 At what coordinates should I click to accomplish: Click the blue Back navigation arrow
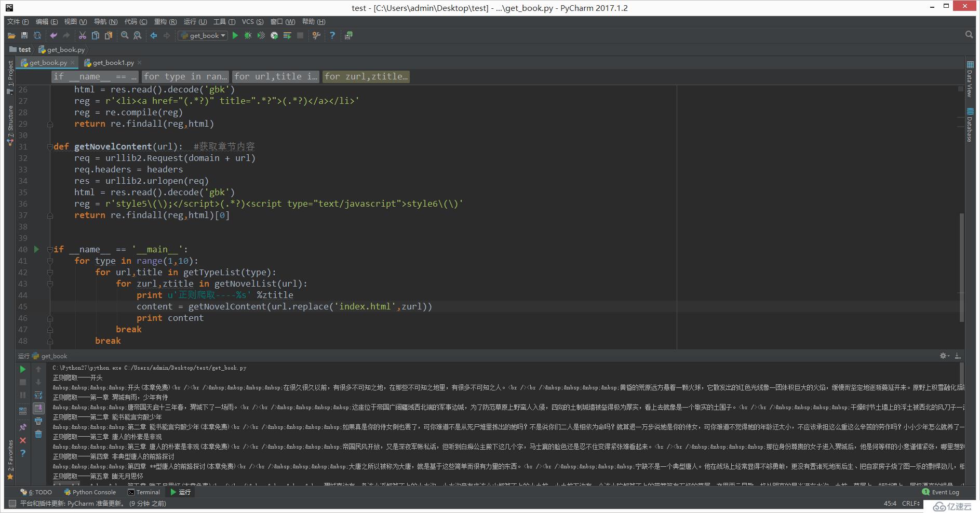pos(154,35)
